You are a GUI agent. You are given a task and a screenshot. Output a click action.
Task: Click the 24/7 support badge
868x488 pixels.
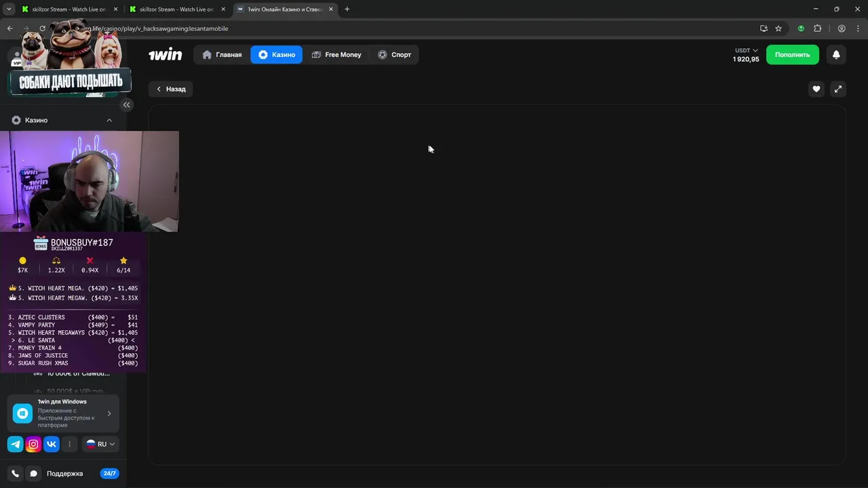[x=109, y=474]
